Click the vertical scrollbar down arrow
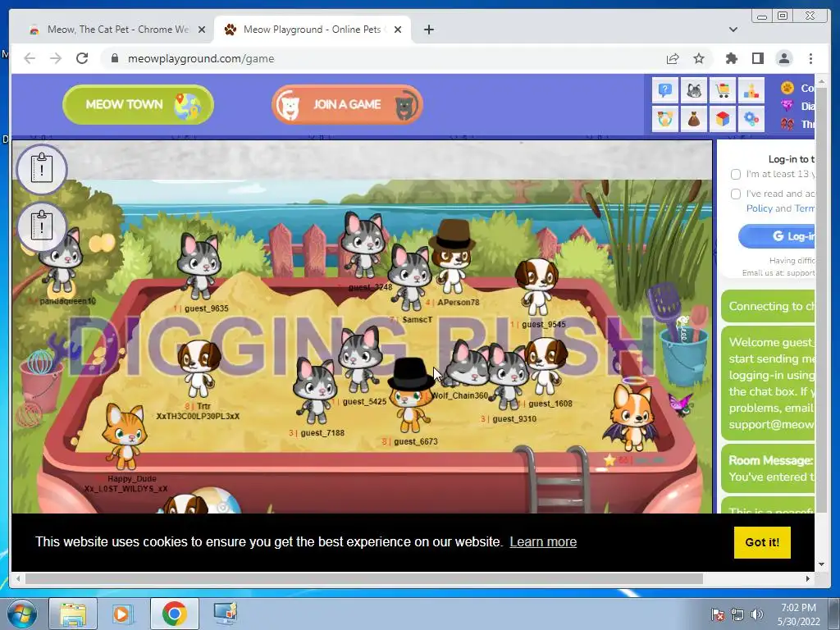The height and width of the screenshot is (630, 840). click(x=821, y=564)
